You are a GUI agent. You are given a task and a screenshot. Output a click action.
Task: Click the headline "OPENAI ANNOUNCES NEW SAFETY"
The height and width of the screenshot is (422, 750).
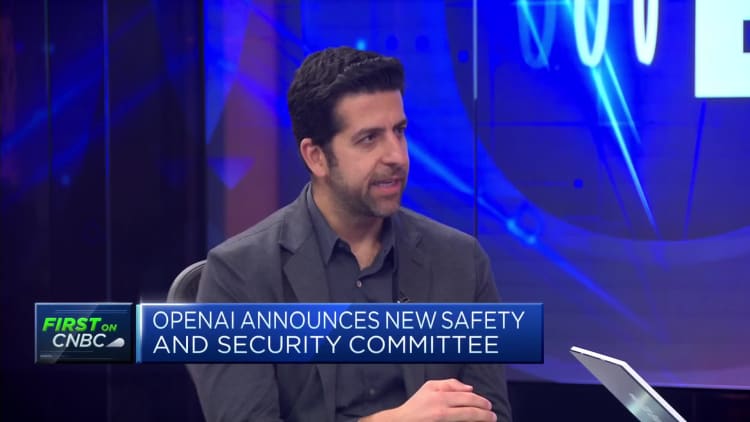[339, 321]
